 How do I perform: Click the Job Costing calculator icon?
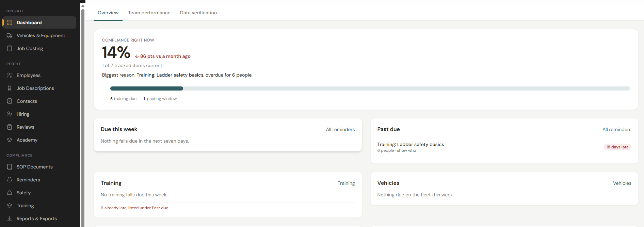pos(10,48)
